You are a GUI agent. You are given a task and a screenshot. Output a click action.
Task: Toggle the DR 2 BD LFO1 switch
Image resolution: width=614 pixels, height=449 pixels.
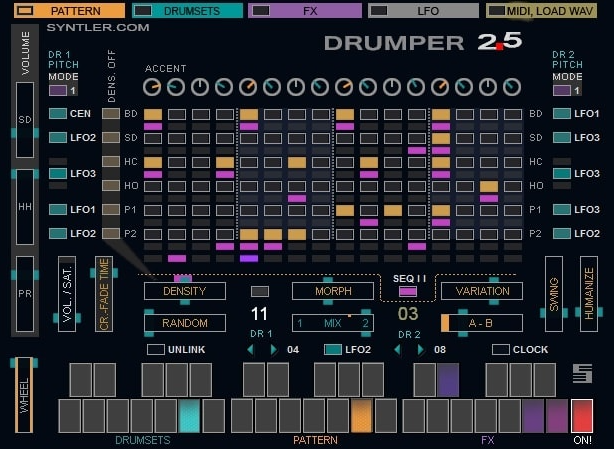pos(562,114)
